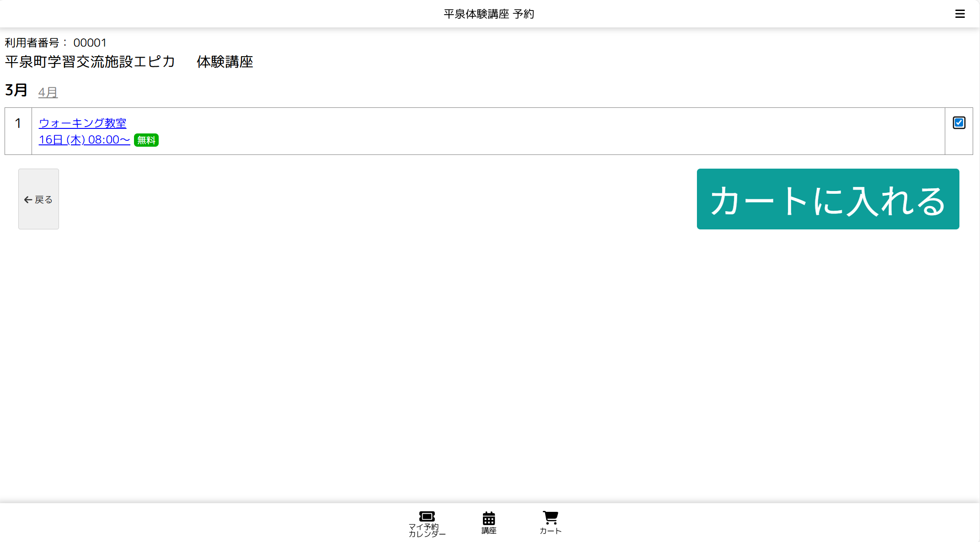Click the 利用者番号 00001 text
The height and width of the screenshot is (542, 980).
click(x=55, y=43)
